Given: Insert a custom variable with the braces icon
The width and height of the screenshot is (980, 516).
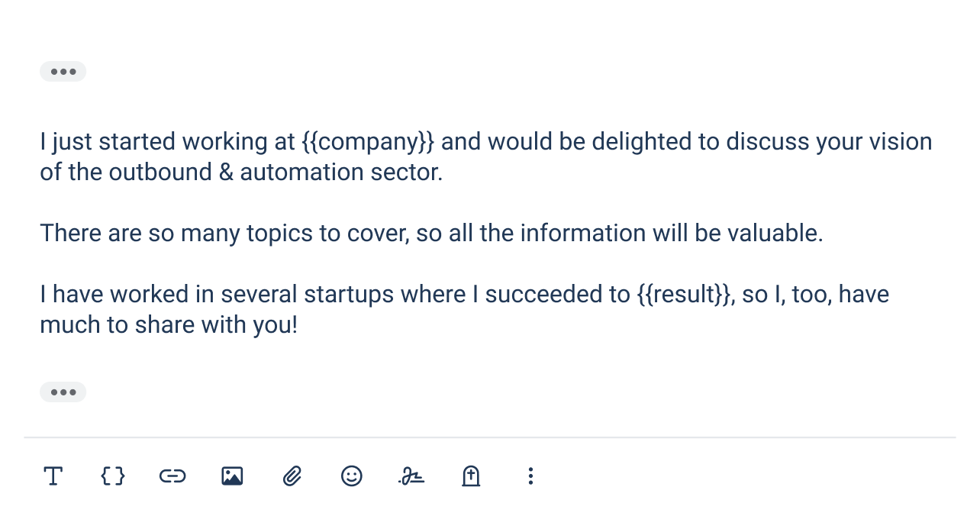Looking at the screenshot, I should pyautogui.click(x=112, y=476).
